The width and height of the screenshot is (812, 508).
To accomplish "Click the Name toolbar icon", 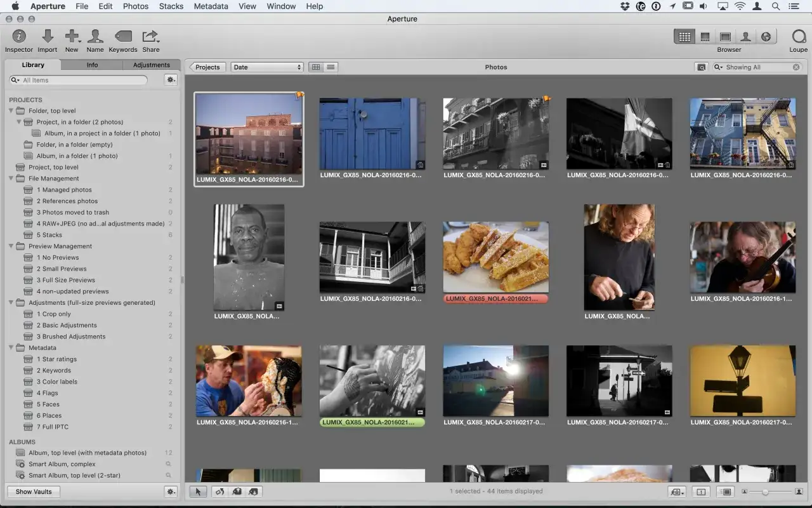I will click(x=95, y=41).
